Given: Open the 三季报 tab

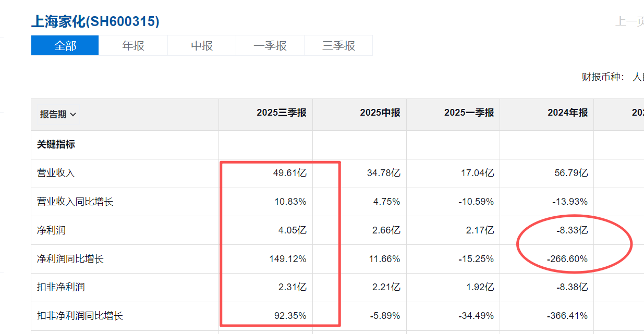Looking at the screenshot, I should 338,46.
